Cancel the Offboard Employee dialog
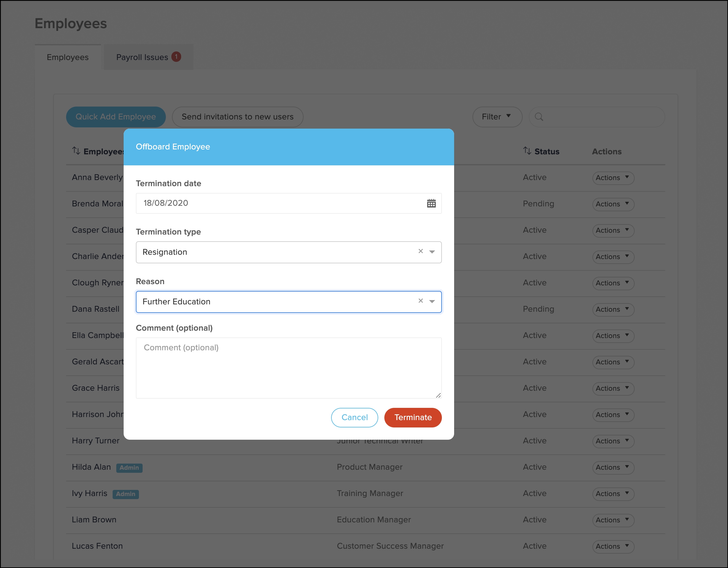 (354, 417)
